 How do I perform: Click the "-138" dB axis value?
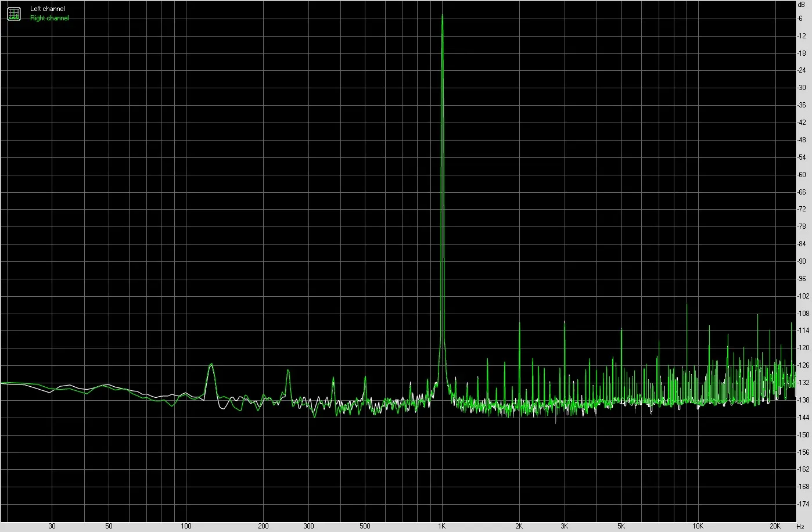tap(803, 400)
